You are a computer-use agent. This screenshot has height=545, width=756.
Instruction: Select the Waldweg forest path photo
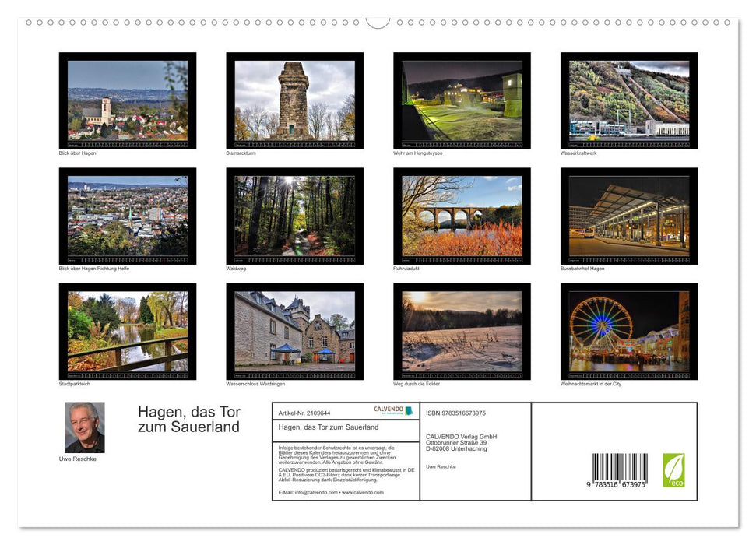[x=295, y=215]
